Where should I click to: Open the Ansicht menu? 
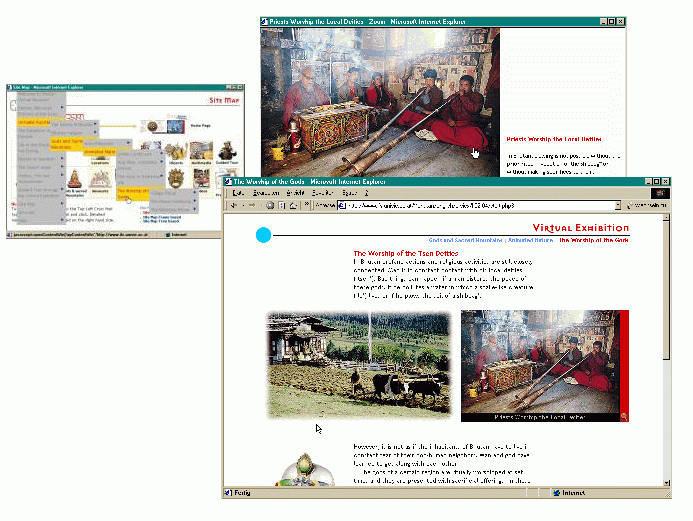pos(295,193)
